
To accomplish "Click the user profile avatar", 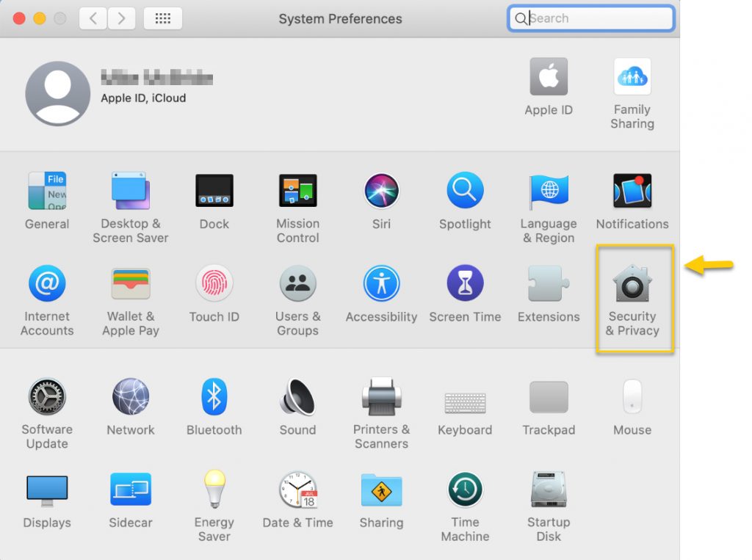I will pos(58,93).
